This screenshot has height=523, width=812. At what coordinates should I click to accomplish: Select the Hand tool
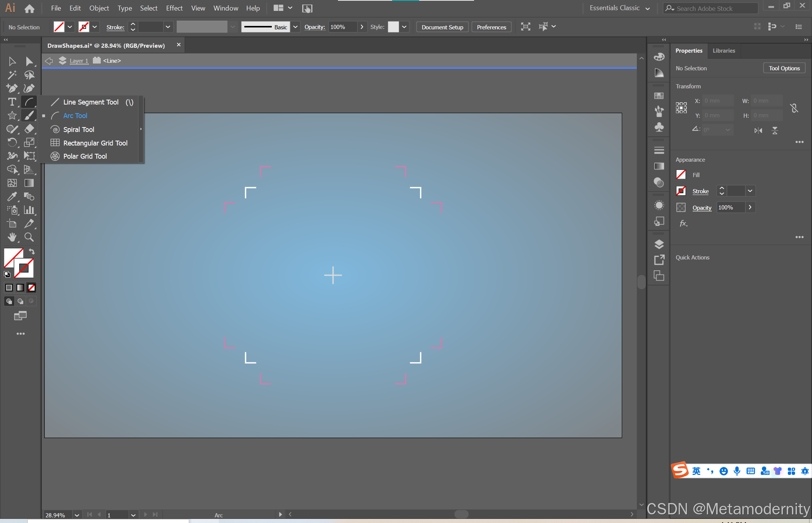[12, 237]
